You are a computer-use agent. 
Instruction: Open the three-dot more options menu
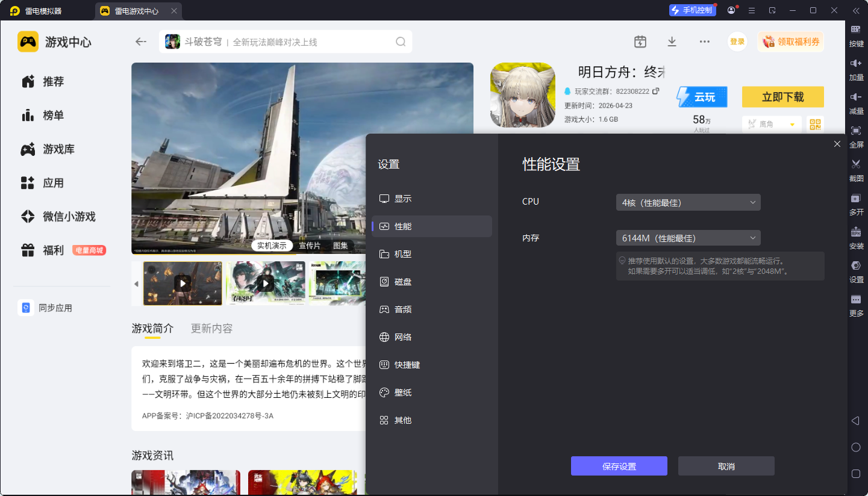(x=705, y=42)
